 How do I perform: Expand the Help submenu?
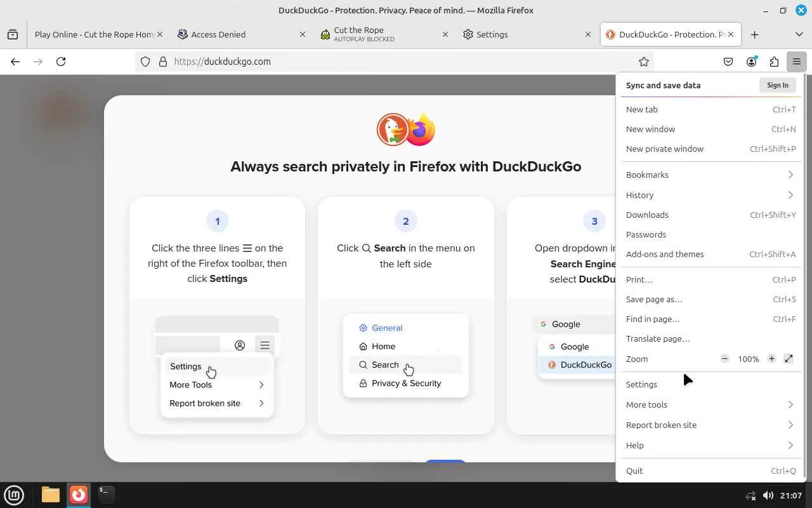(x=710, y=445)
